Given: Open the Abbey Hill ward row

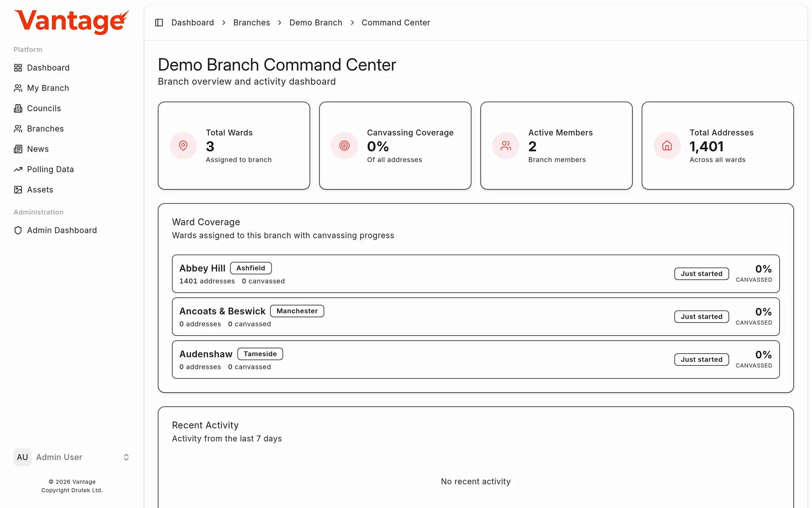Looking at the screenshot, I should pos(476,274).
